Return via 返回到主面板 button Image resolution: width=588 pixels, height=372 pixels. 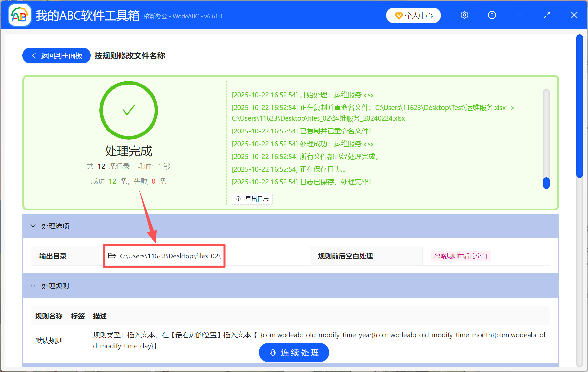click(x=56, y=55)
